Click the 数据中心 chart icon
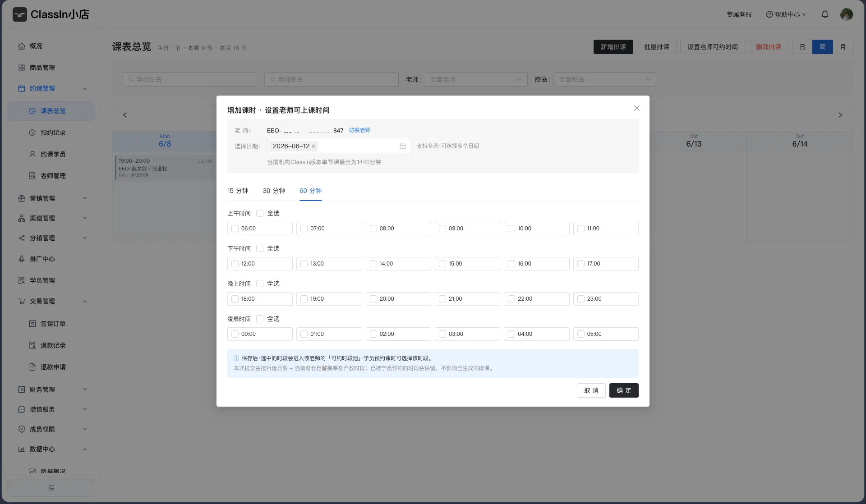This screenshot has width=866, height=504. (x=22, y=449)
